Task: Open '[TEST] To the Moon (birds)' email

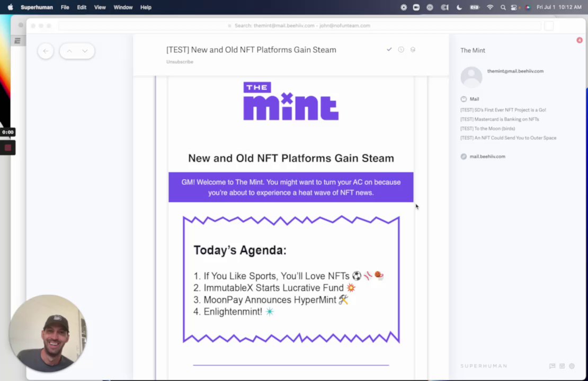Action: 487,129
